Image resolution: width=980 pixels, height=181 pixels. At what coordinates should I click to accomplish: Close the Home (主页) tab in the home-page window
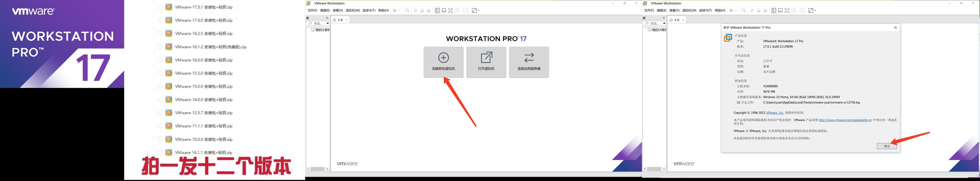347,20
